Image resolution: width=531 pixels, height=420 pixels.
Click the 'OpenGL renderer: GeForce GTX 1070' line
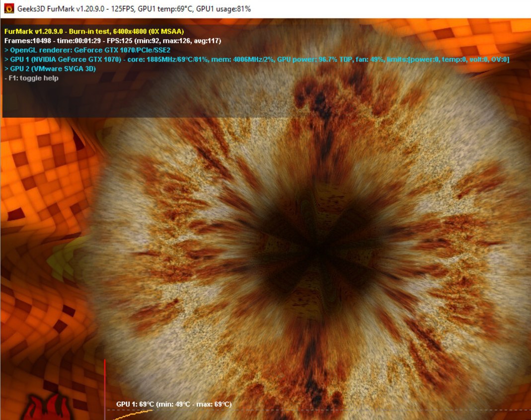[x=87, y=50]
